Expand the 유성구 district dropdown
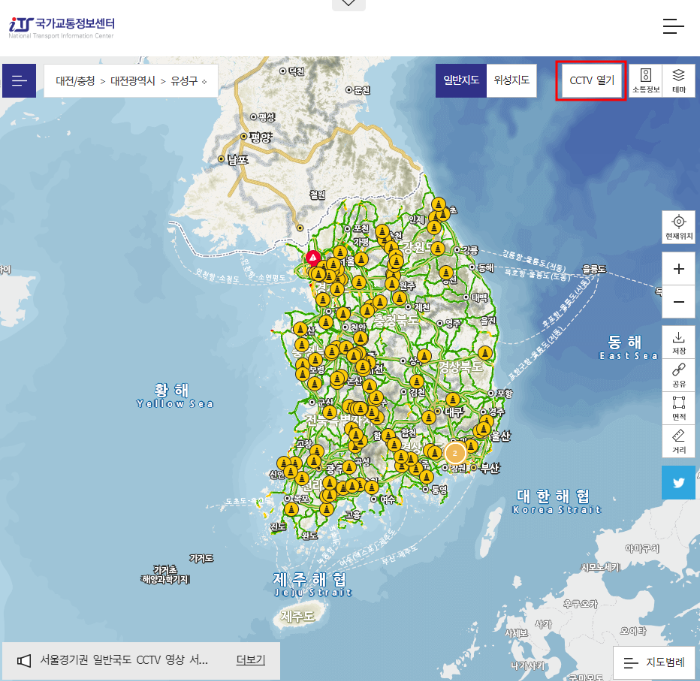700x681 pixels. [189, 81]
